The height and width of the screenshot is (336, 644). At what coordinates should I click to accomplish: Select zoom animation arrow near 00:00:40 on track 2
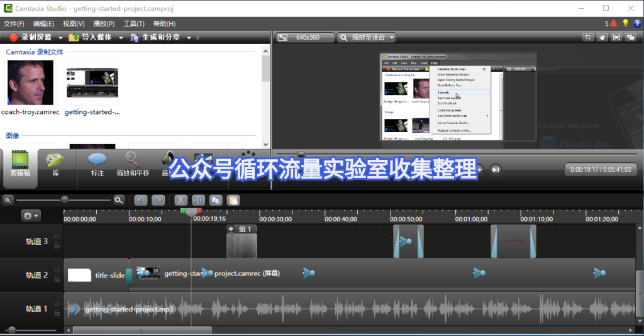point(309,272)
